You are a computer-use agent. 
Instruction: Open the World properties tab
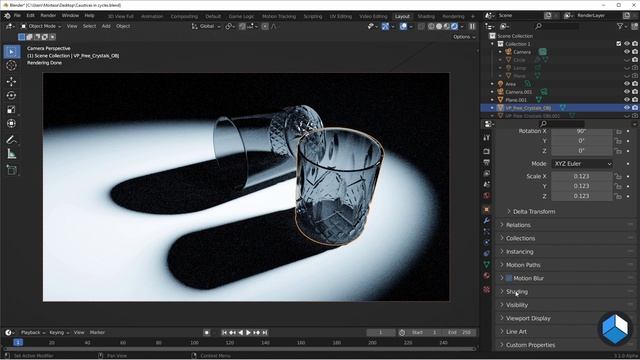[487, 196]
